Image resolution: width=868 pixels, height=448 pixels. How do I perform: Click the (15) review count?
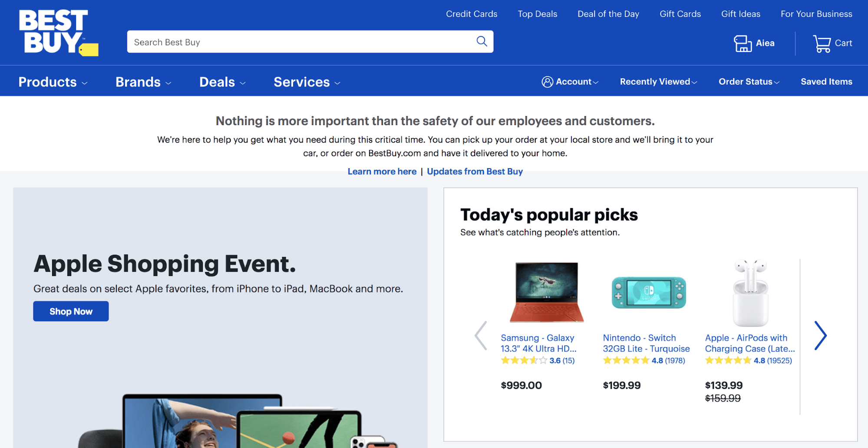point(568,361)
